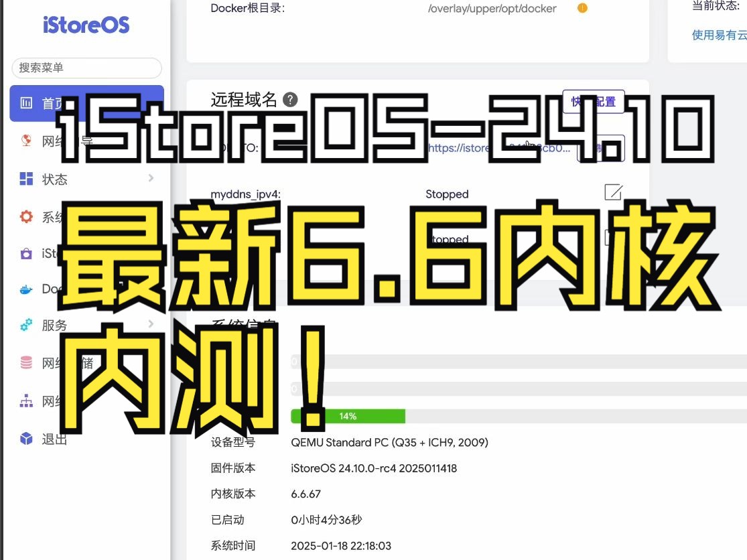This screenshot has width=747, height=560.
Task: Open the https://istore remote domain link
Action: [x=498, y=149]
